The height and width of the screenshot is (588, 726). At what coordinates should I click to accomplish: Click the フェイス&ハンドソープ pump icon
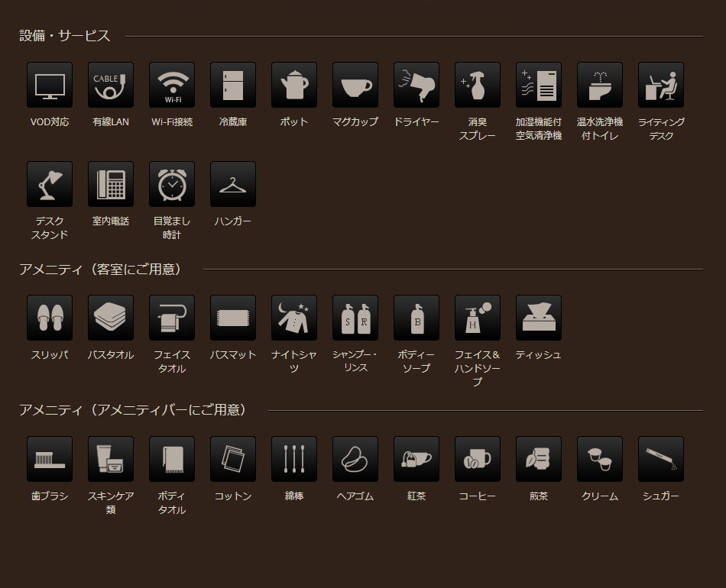[478, 318]
